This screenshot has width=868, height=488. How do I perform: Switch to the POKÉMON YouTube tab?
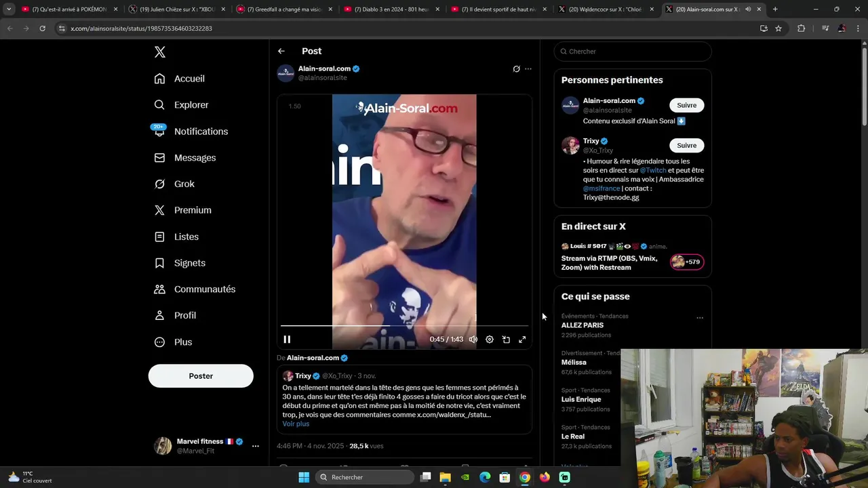[x=68, y=9]
